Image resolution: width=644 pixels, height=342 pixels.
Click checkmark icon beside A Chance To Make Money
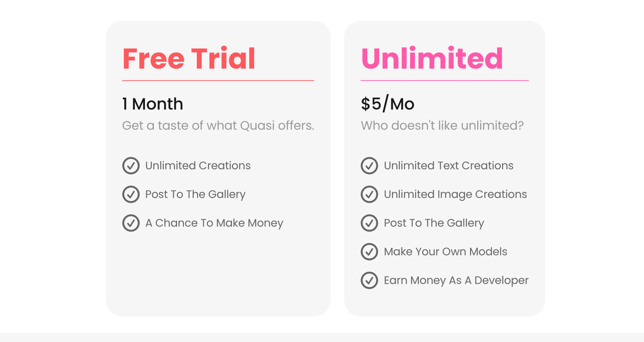click(131, 223)
